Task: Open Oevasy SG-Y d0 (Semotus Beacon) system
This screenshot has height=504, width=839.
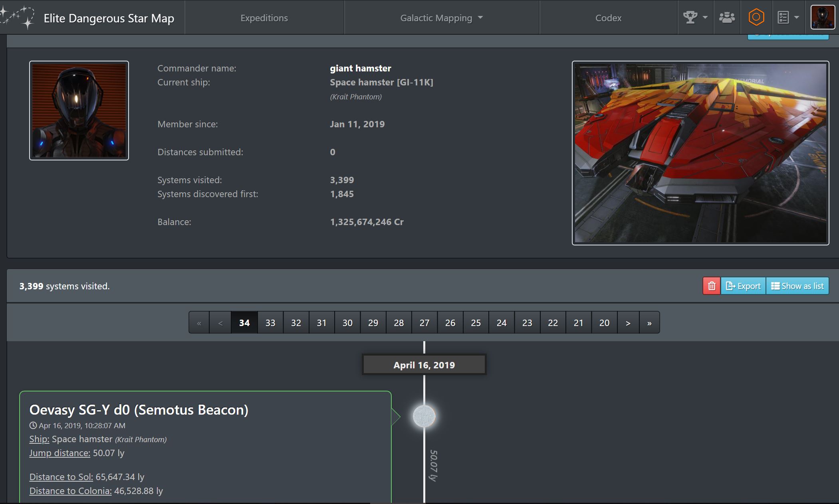Action: tap(139, 410)
